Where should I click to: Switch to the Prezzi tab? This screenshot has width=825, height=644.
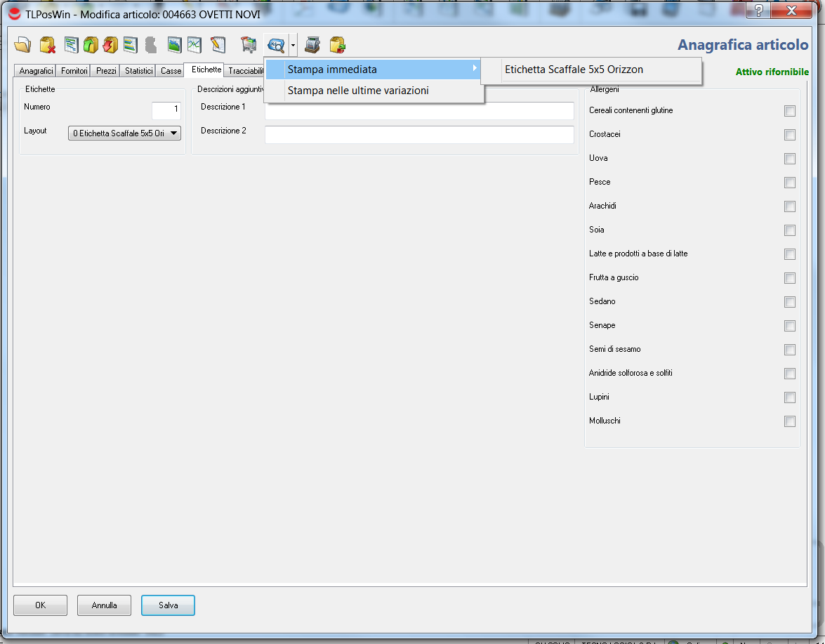coord(106,71)
